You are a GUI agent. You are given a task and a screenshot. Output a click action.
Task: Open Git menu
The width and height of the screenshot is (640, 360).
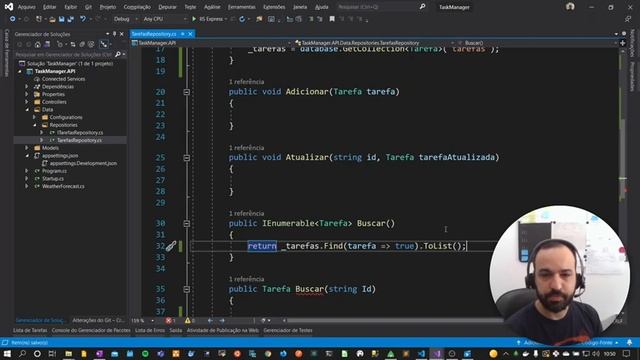[x=88, y=7]
